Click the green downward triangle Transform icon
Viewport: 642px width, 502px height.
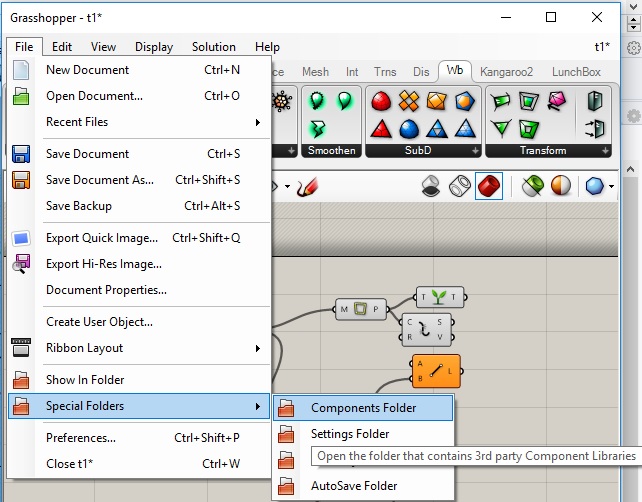[x=502, y=129]
